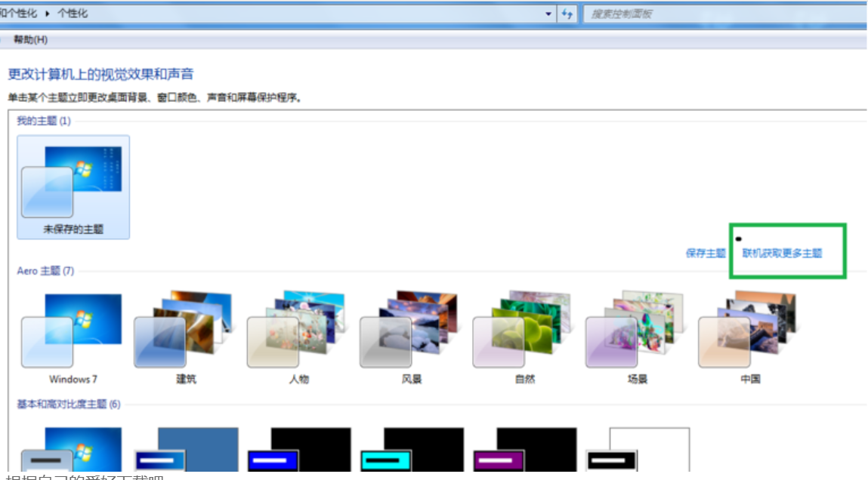The height and width of the screenshot is (480, 868).
Task: Click the refresh button beside address bar
Action: (567, 14)
